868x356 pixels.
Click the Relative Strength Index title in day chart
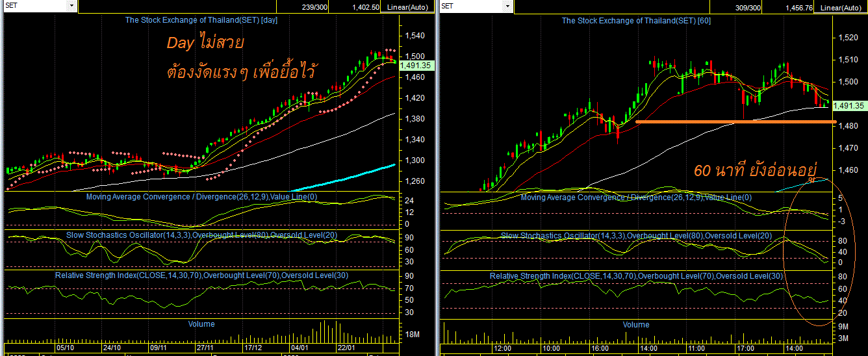(201, 275)
